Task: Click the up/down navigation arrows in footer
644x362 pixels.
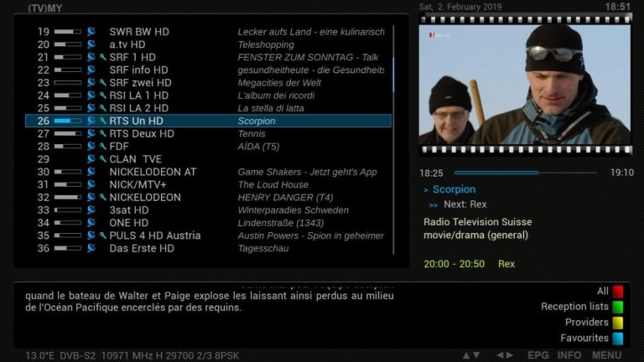Action: 471,355
